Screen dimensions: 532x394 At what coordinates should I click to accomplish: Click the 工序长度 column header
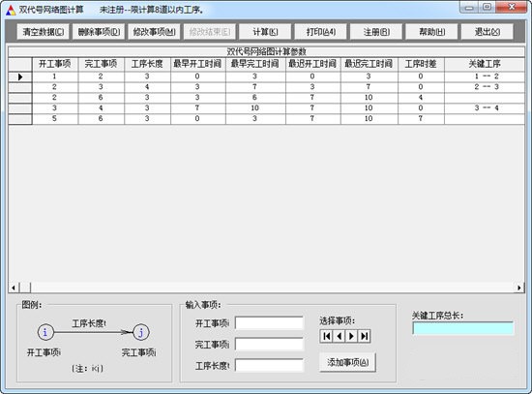click(x=147, y=64)
